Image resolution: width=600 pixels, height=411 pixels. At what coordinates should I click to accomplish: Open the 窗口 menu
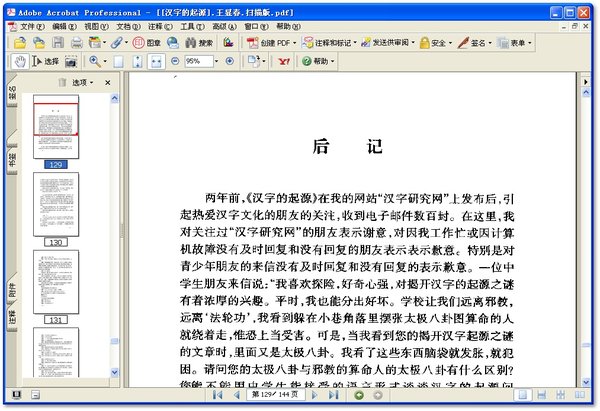pos(256,26)
